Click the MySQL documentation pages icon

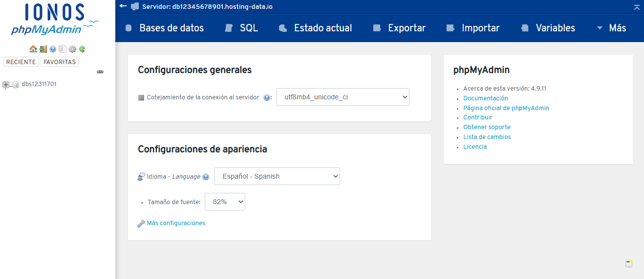pyautogui.click(x=62, y=49)
